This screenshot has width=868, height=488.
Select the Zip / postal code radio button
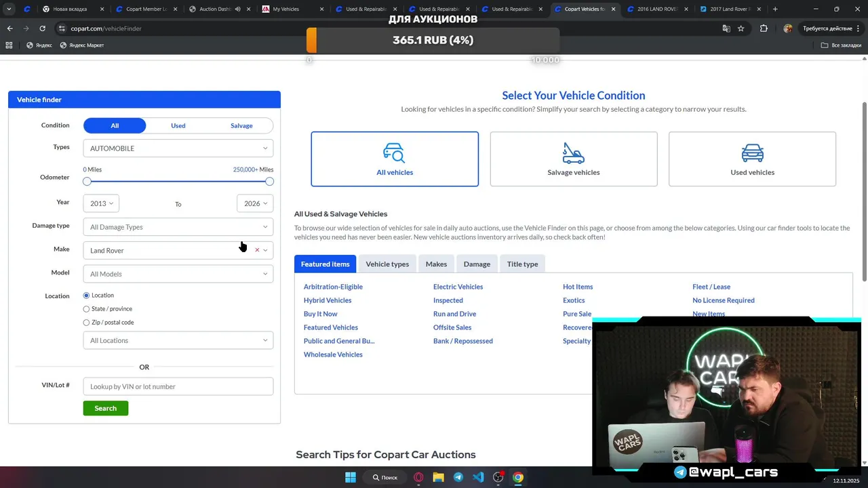pos(86,323)
